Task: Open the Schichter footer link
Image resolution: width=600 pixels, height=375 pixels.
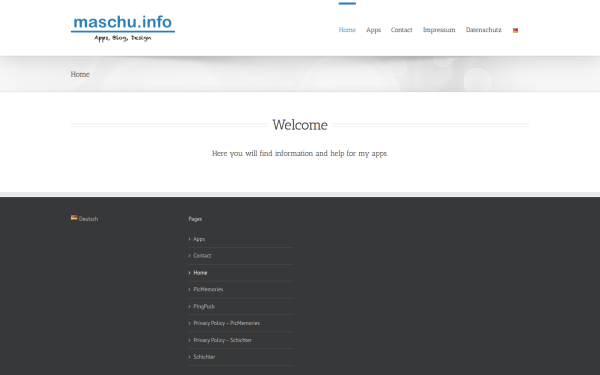Action: click(x=204, y=357)
